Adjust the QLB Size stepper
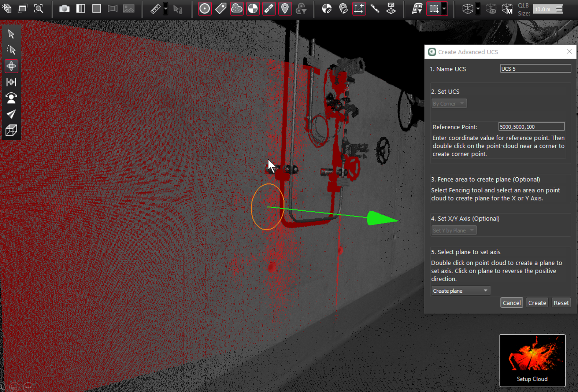The height and width of the screenshot is (392, 578). pyautogui.click(x=559, y=9)
